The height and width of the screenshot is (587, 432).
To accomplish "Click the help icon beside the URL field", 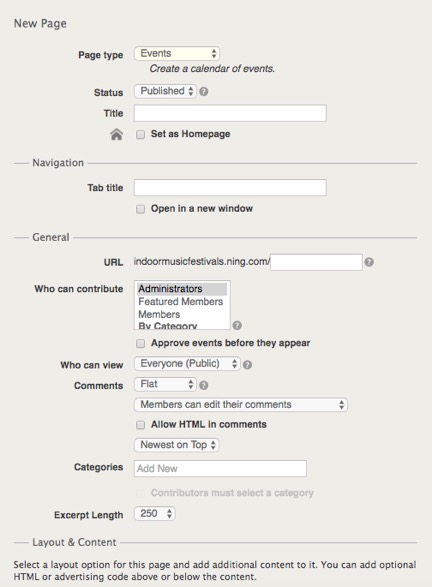I will pyautogui.click(x=369, y=262).
